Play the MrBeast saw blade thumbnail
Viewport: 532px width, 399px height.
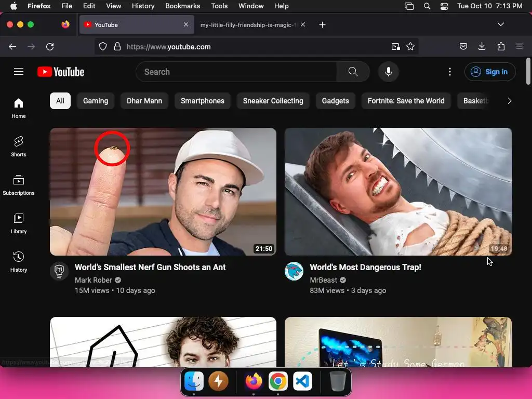tap(398, 192)
